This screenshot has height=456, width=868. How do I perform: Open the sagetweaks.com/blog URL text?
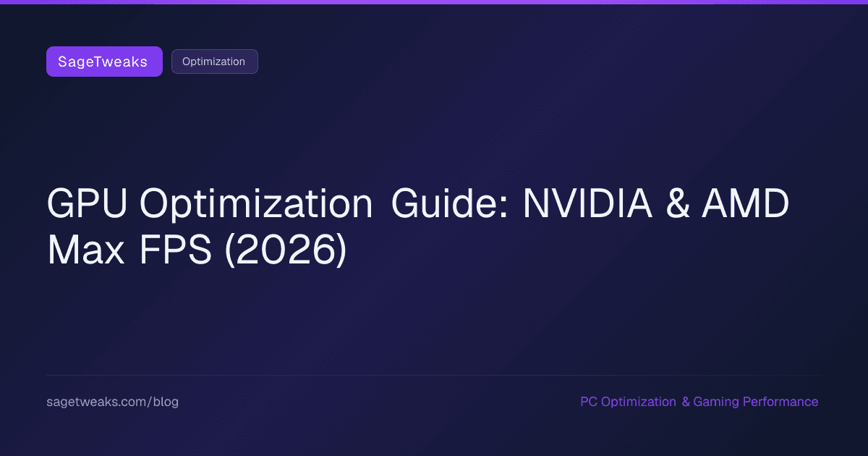[112, 402]
